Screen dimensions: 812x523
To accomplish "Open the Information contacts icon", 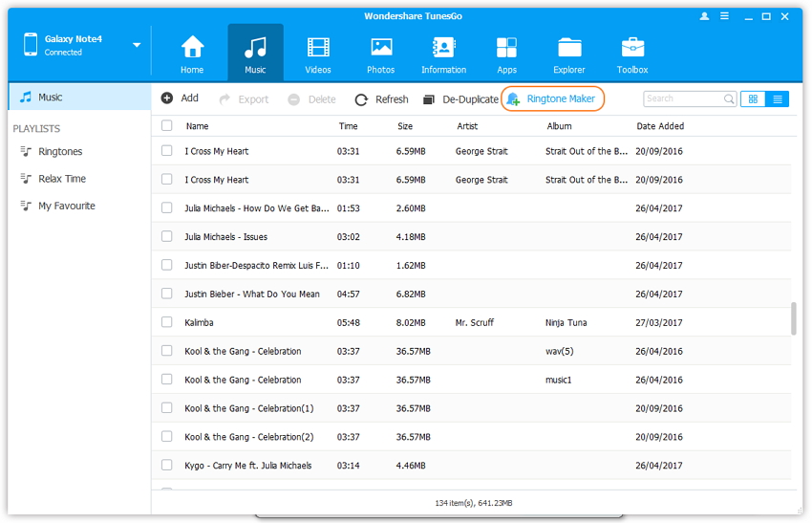I will pos(443,48).
